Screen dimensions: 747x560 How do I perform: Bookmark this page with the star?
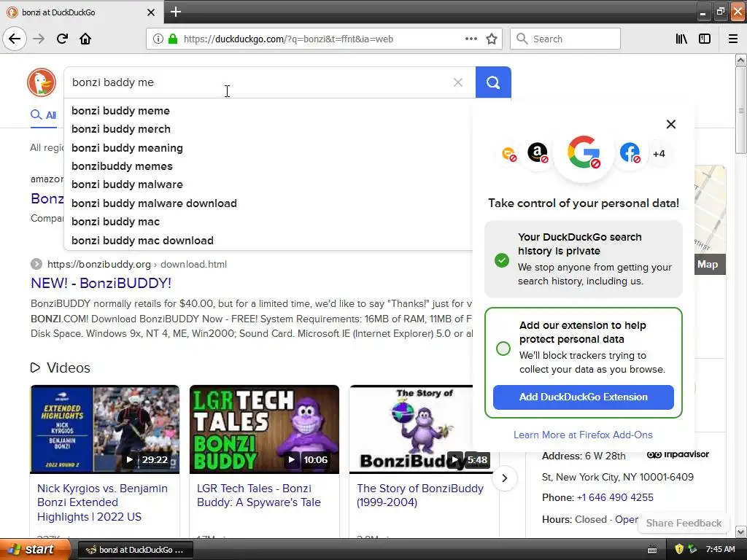(x=492, y=39)
